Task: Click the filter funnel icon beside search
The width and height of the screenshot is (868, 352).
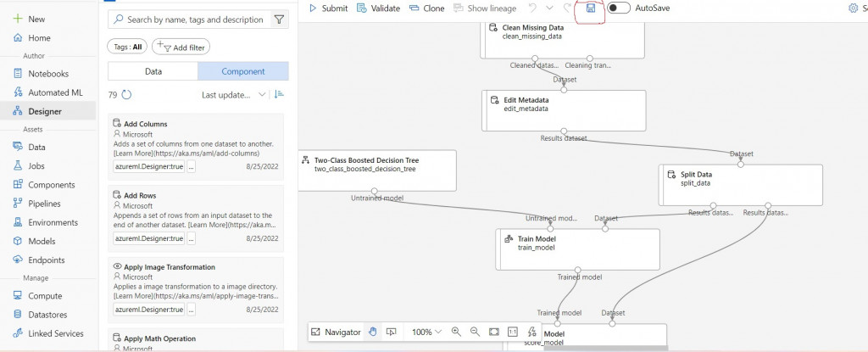Action: [280, 20]
